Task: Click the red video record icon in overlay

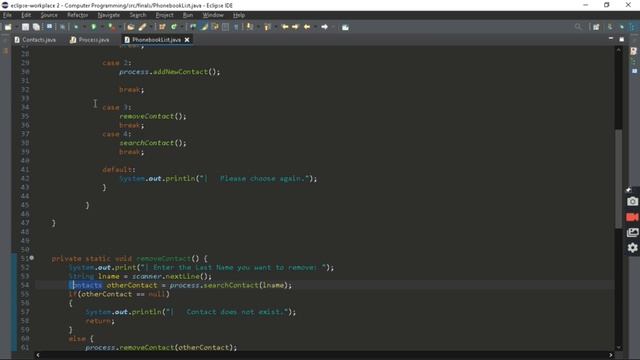Action: pyautogui.click(x=632, y=217)
